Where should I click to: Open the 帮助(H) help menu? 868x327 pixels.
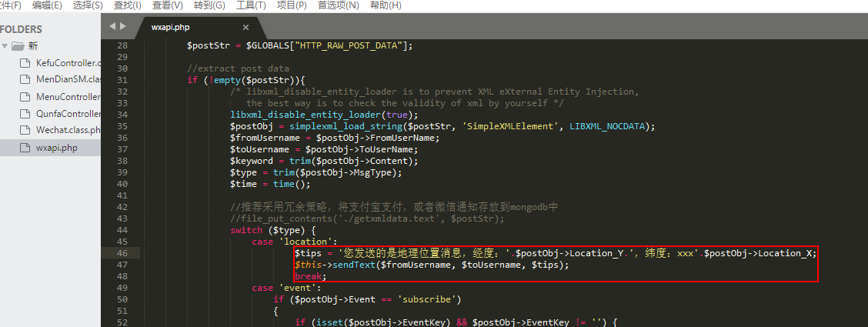tap(386, 5)
